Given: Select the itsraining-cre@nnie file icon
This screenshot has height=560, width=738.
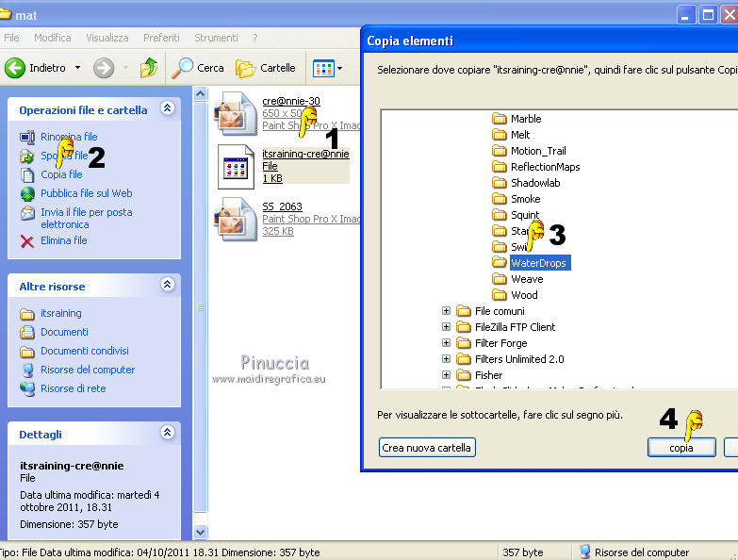Looking at the screenshot, I should (237, 167).
